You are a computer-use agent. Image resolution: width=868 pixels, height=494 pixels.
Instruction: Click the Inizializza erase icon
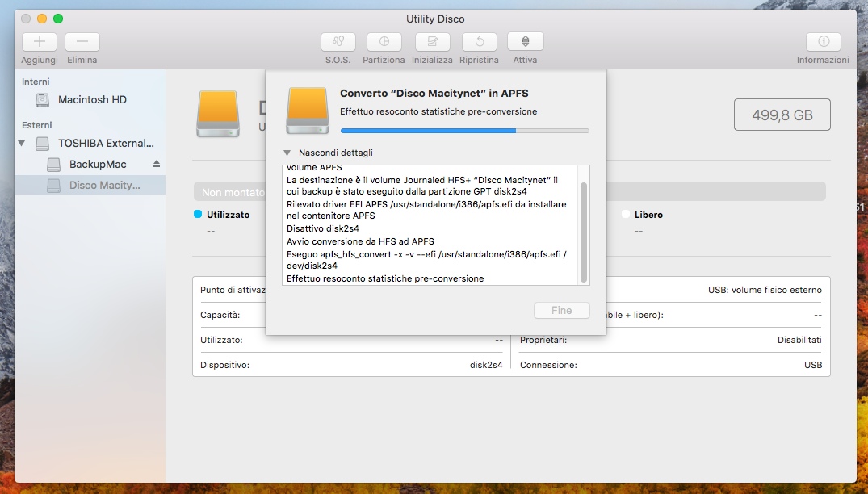432,42
